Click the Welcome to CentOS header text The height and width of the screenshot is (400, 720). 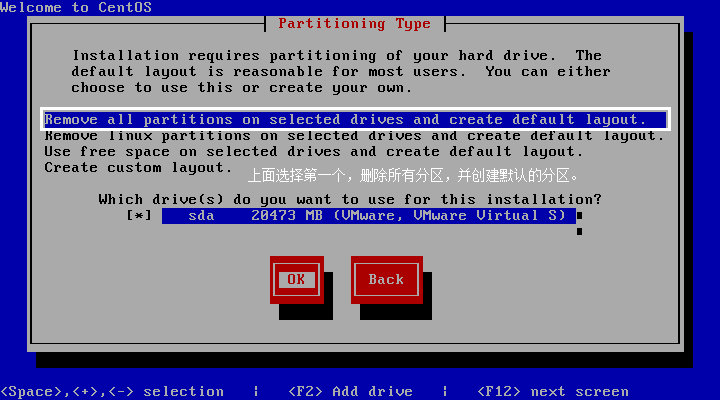point(76,7)
